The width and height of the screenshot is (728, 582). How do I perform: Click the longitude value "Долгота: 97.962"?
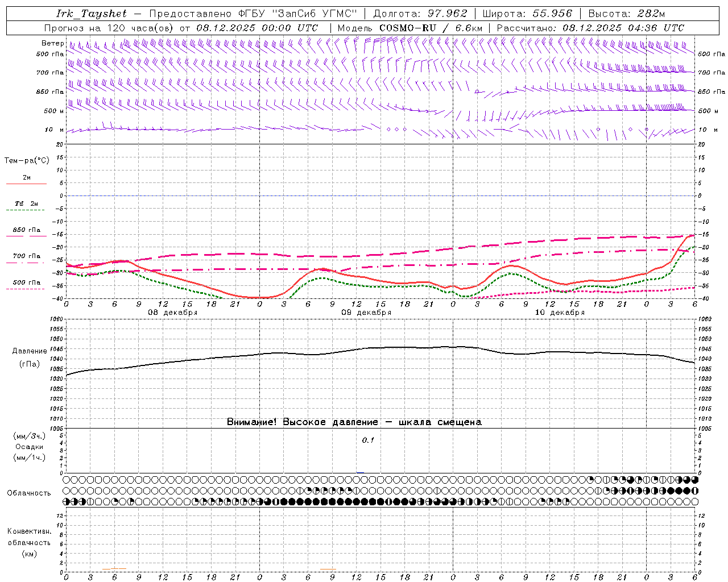click(420, 14)
